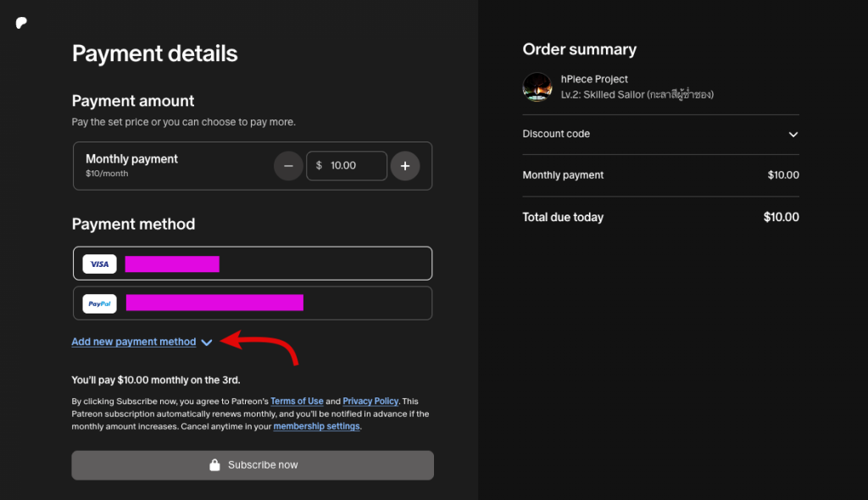Click the minus button to decrease payment
The image size is (868, 500).
tap(288, 166)
